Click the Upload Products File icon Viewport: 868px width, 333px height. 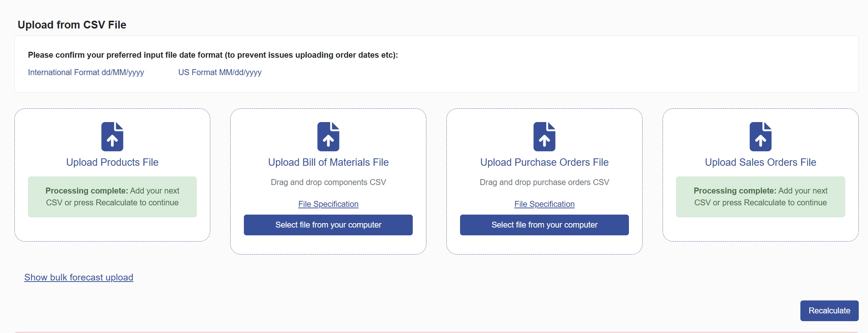coord(112,137)
